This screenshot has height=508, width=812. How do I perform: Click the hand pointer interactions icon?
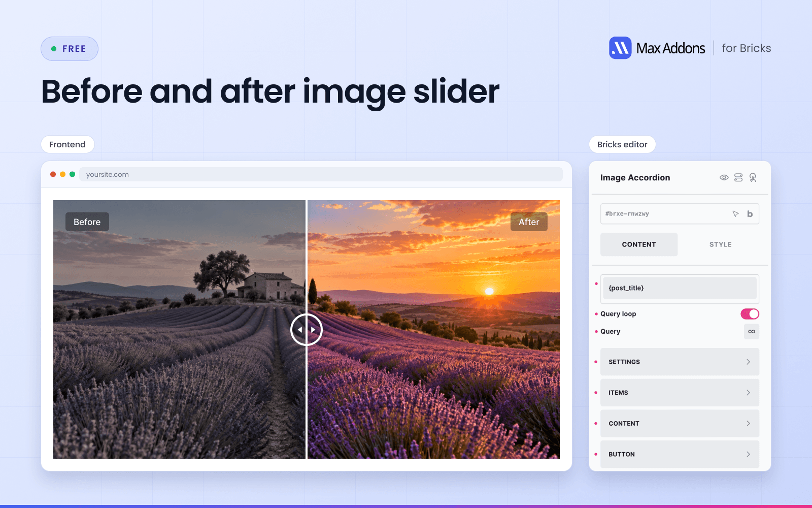tap(753, 177)
